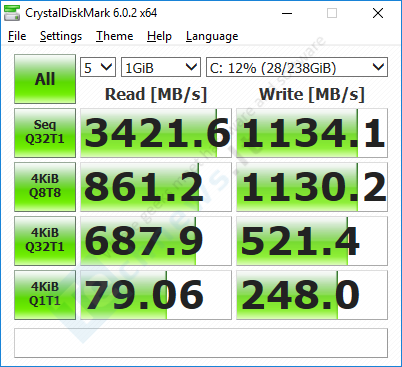
Task: Select the Seq read result 3421.6
Action: pyautogui.click(x=156, y=133)
